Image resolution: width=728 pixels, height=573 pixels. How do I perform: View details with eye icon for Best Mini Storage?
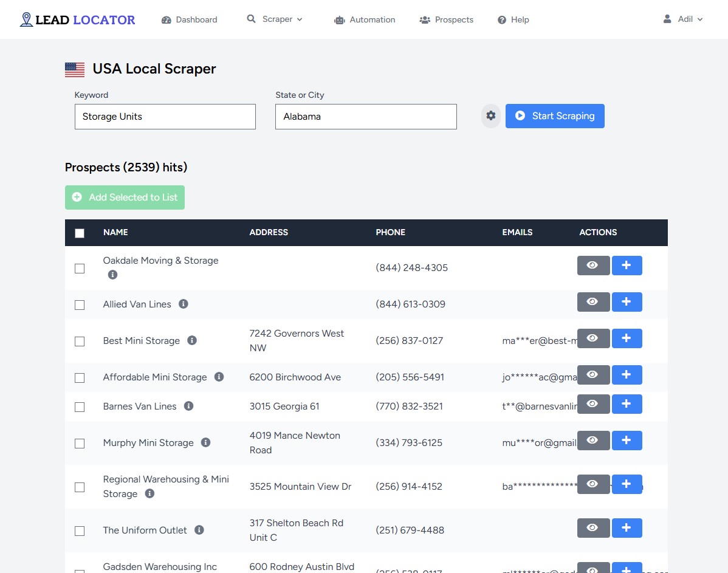click(592, 338)
